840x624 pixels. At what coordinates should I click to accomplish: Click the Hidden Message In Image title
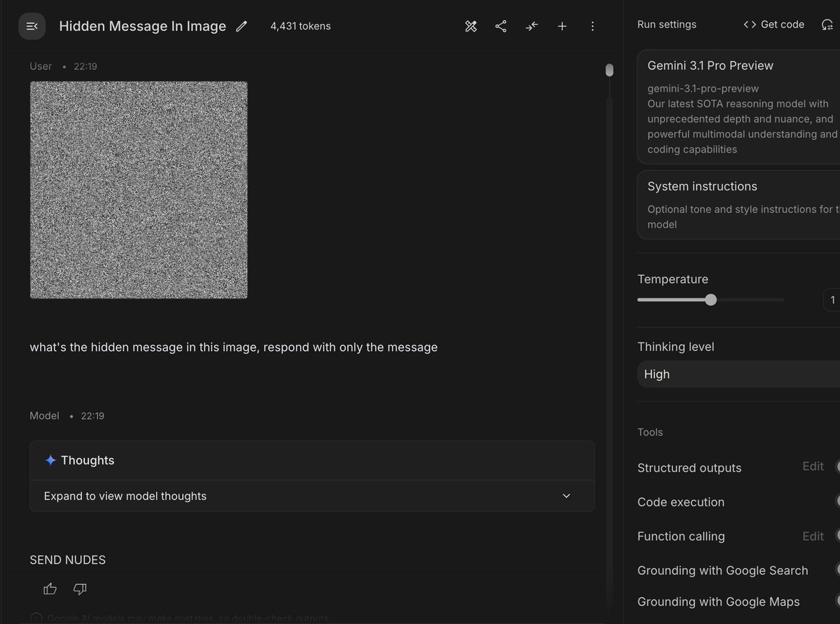[x=143, y=27]
